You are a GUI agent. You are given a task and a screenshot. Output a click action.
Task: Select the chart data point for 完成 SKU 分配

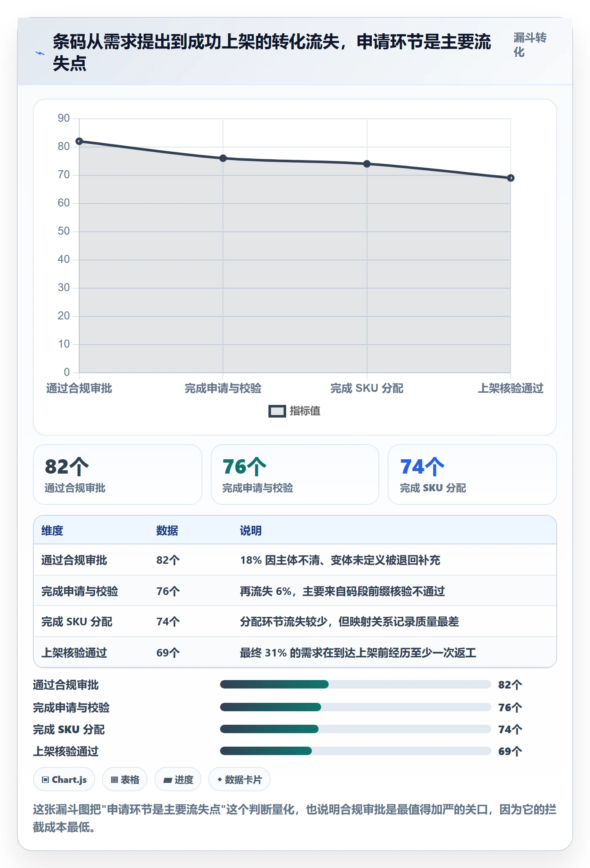367,164
